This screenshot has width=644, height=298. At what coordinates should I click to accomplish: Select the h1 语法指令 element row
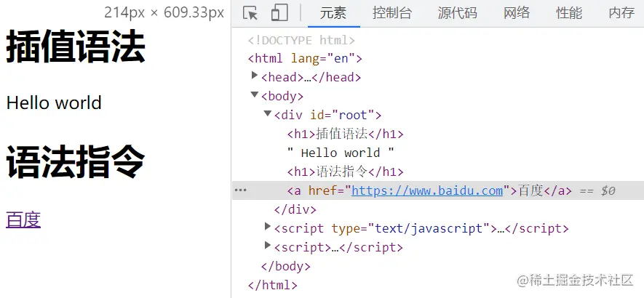[x=346, y=172]
